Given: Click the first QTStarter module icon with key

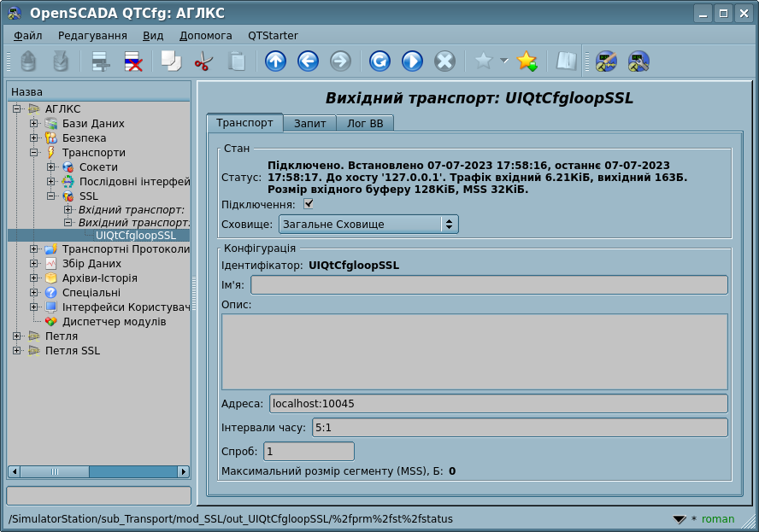Looking at the screenshot, I should pos(606,61).
